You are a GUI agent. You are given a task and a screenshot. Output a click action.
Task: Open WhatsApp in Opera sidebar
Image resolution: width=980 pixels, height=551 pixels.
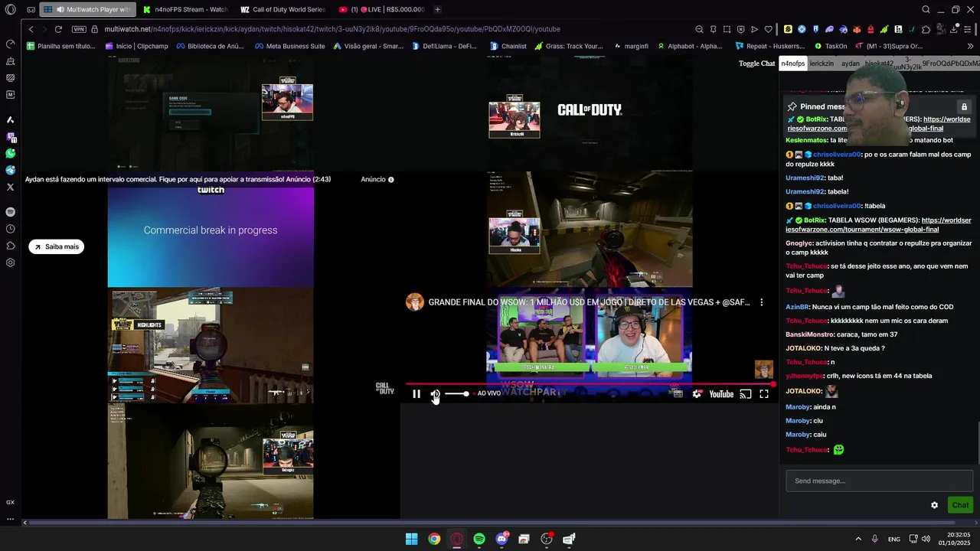pos(10,153)
